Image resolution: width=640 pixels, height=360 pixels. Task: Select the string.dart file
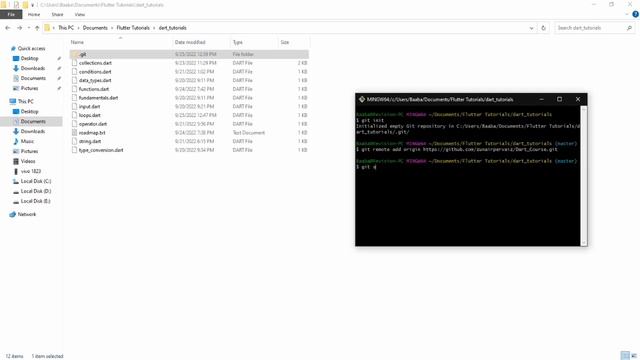[90, 141]
